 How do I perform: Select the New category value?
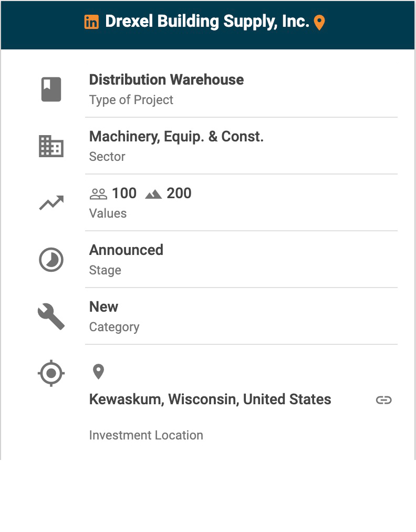[104, 306]
